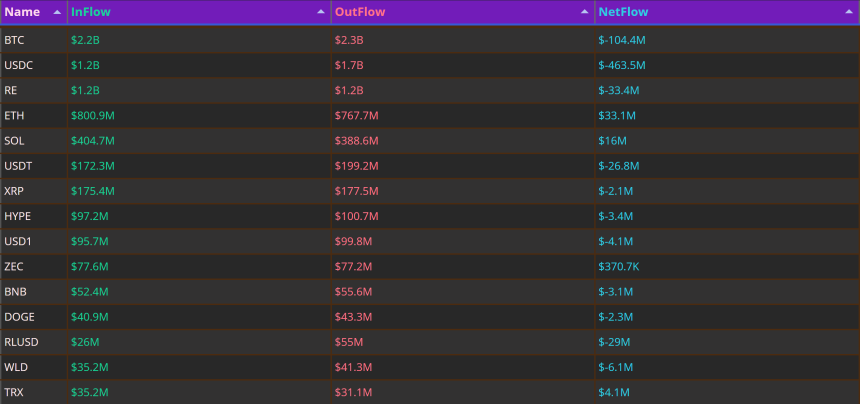Click the sort arrow in the Name header
The width and height of the screenshot is (860, 404).
[57, 12]
